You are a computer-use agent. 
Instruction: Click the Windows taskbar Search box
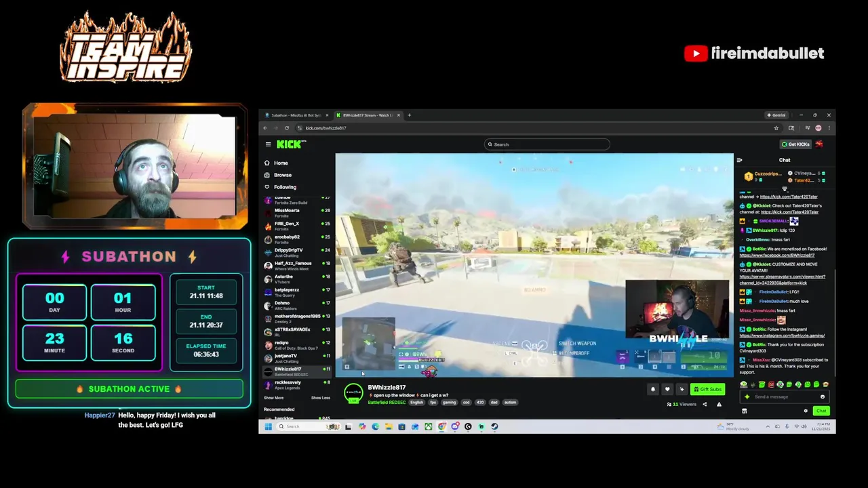pyautogui.click(x=308, y=426)
